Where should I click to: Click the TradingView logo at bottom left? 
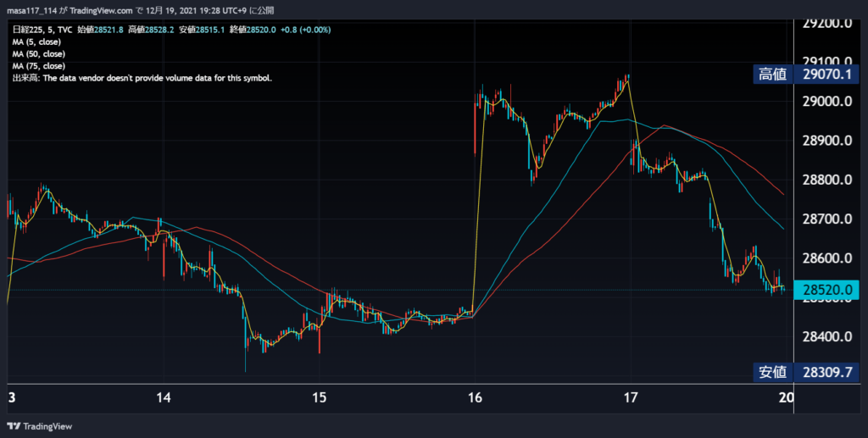click(40, 426)
